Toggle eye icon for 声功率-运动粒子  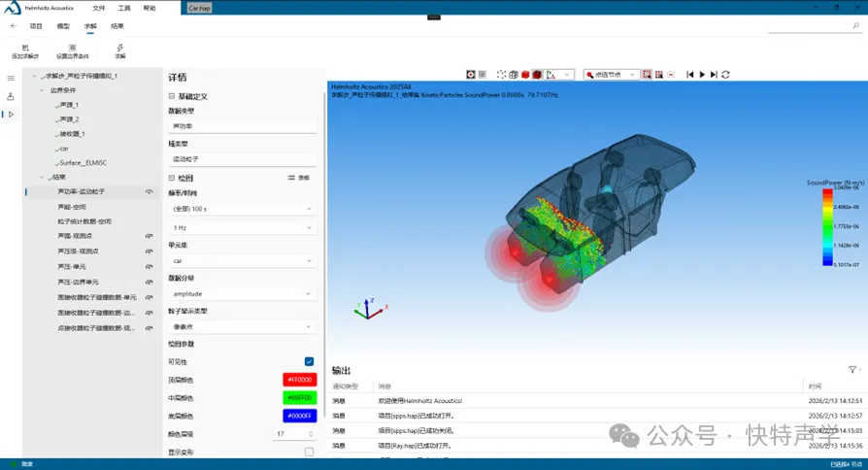[150, 191]
